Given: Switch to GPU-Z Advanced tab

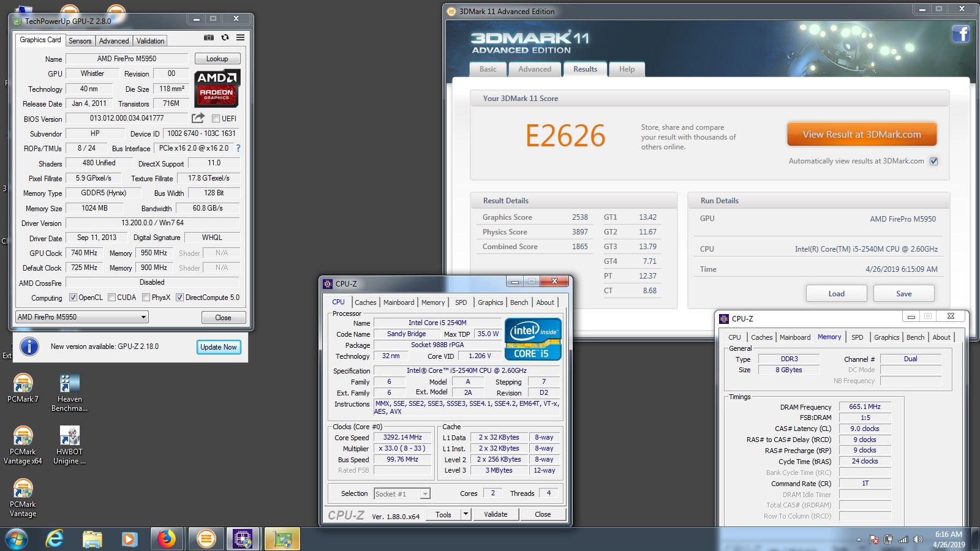Looking at the screenshot, I should pyautogui.click(x=114, y=41).
